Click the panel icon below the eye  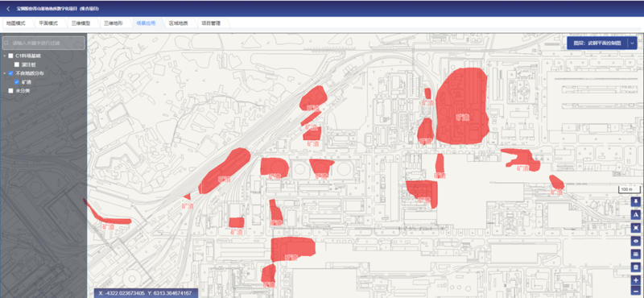coord(636,254)
